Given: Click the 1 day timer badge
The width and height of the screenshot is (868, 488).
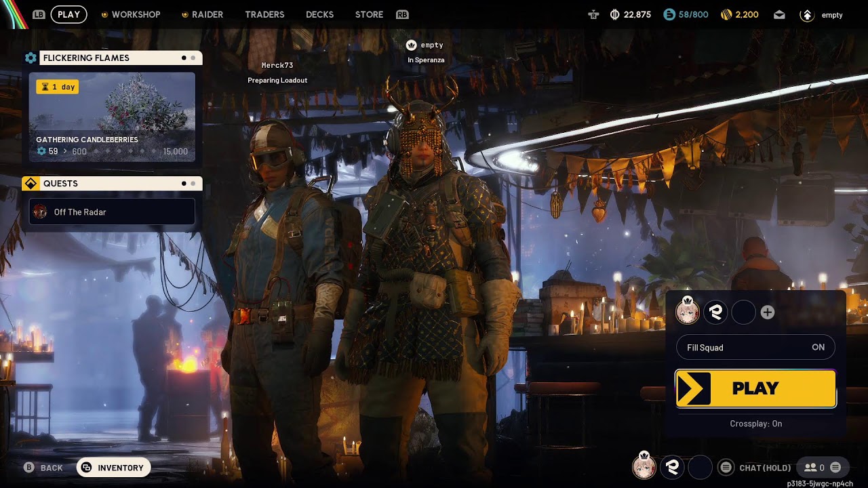Looking at the screenshot, I should [58, 87].
